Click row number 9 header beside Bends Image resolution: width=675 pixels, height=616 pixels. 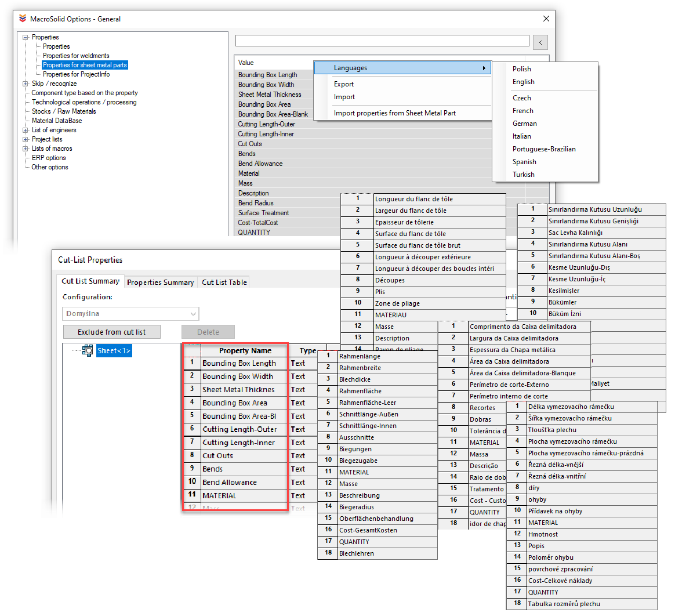click(x=192, y=468)
